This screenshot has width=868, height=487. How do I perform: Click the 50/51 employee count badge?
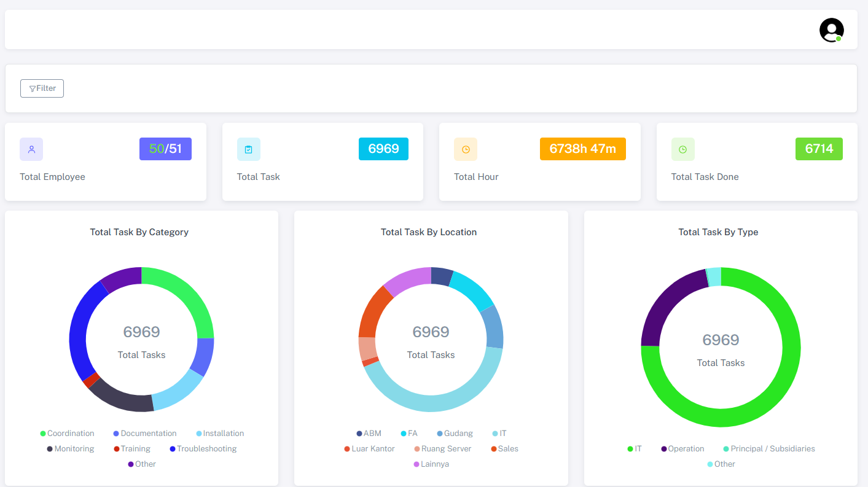pos(165,149)
